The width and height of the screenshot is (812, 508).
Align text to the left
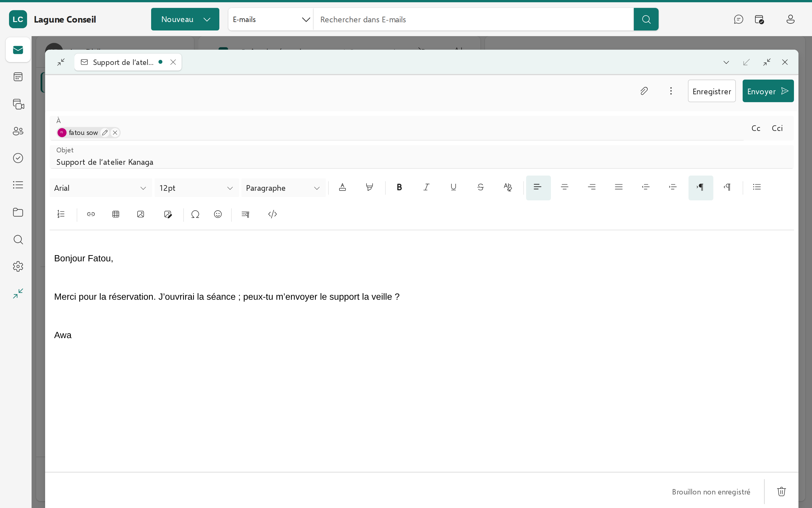(538, 187)
